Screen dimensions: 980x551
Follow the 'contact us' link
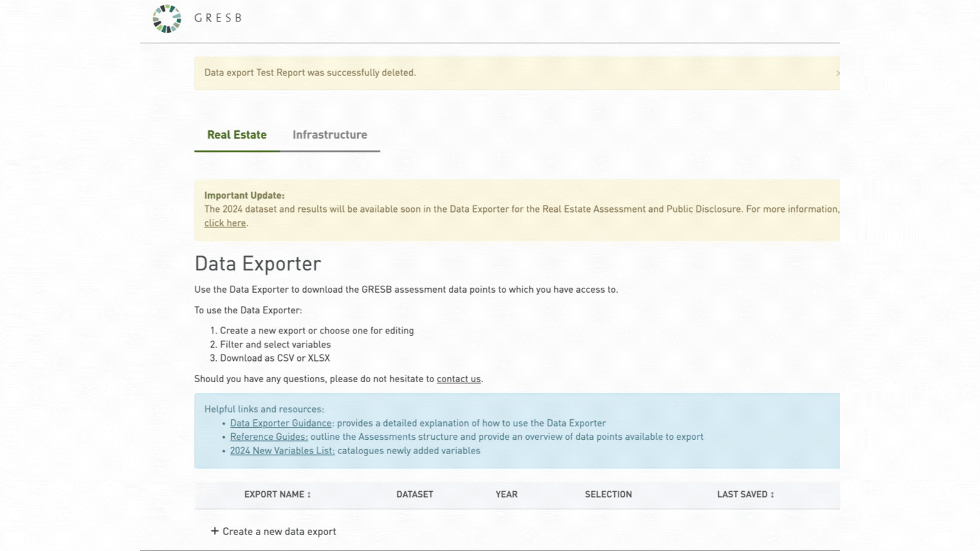click(458, 379)
